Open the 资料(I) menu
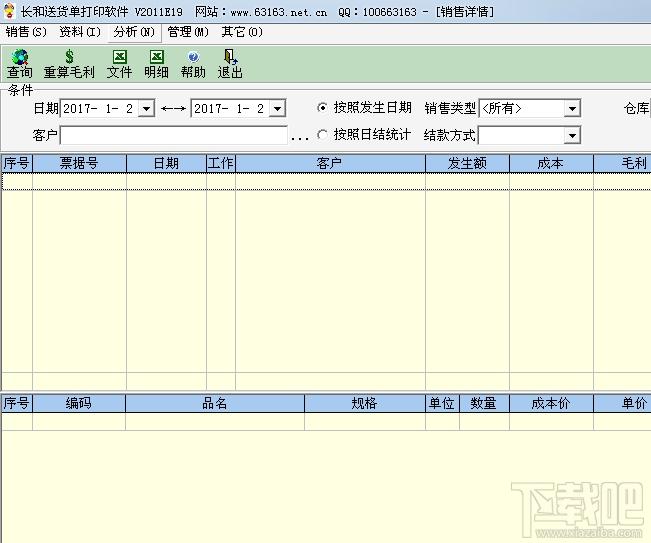Screen dimensions: 651x543 click(80, 32)
